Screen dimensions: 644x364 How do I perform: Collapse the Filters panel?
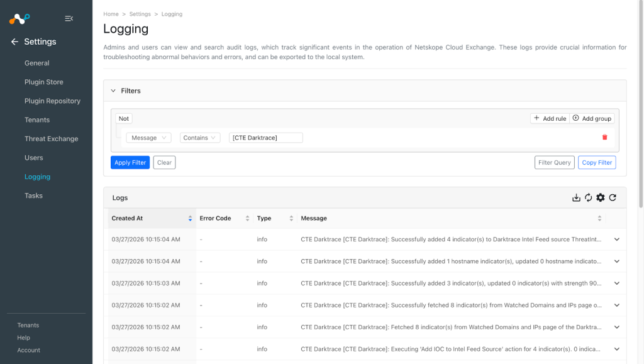[113, 91]
